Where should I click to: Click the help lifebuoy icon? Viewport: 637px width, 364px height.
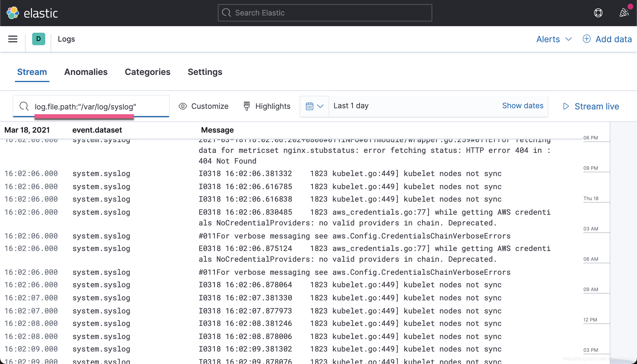pos(598,13)
